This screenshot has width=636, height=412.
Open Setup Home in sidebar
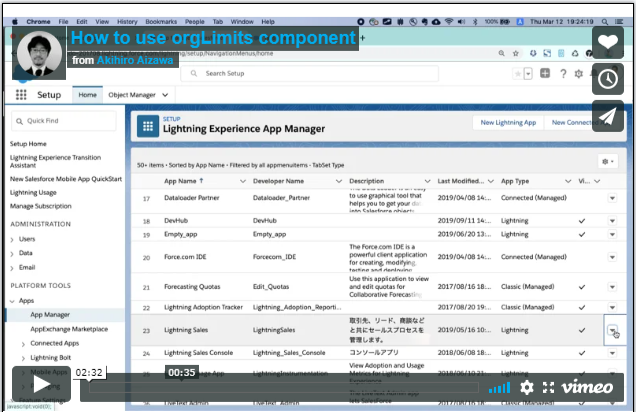click(x=28, y=144)
